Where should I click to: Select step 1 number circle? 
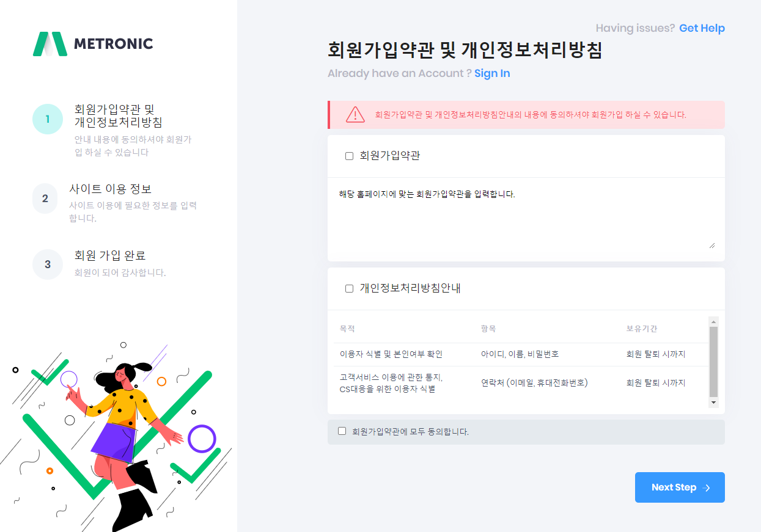click(x=48, y=118)
